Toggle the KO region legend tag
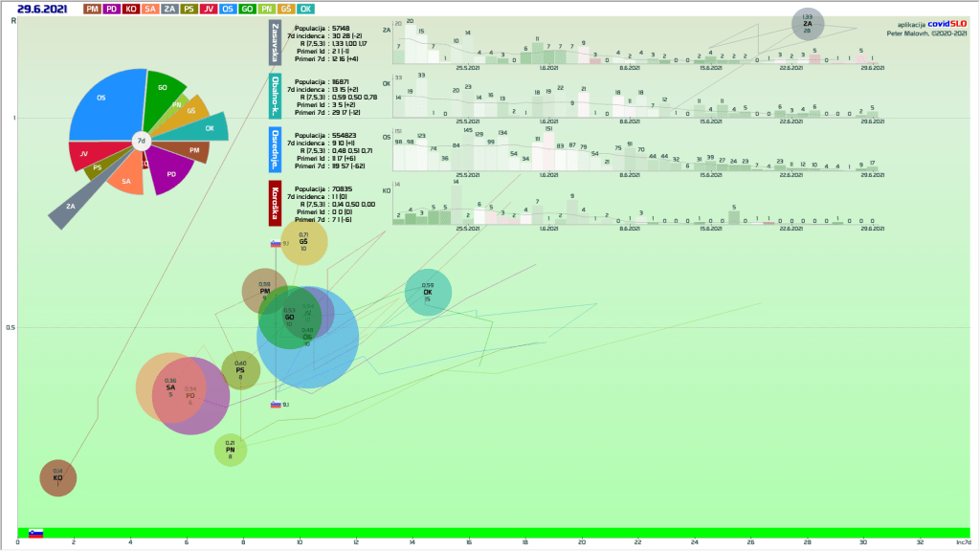This screenshot has width=980, height=551. click(130, 9)
